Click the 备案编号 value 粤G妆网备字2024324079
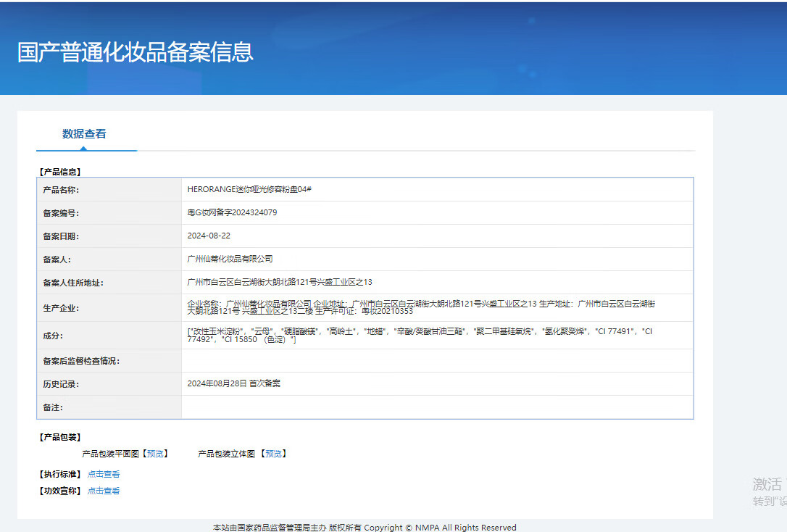This screenshot has height=532, width=787. pyautogui.click(x=232, y=213)
